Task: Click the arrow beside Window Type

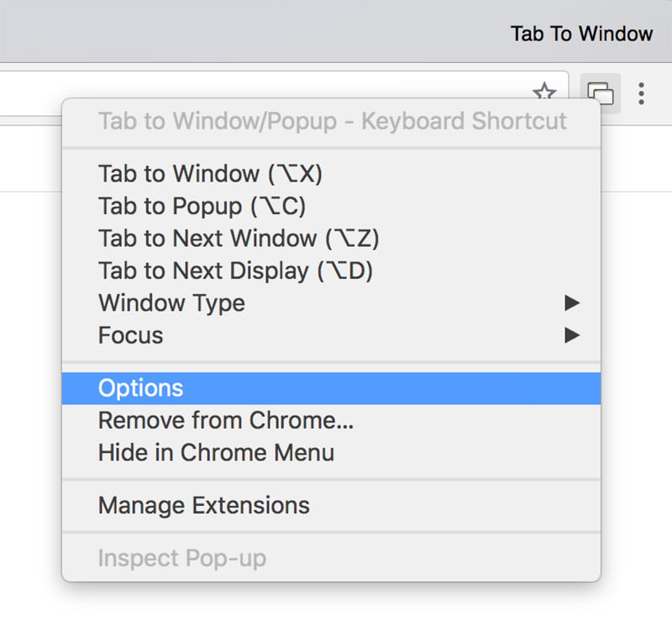Action: 572,303
